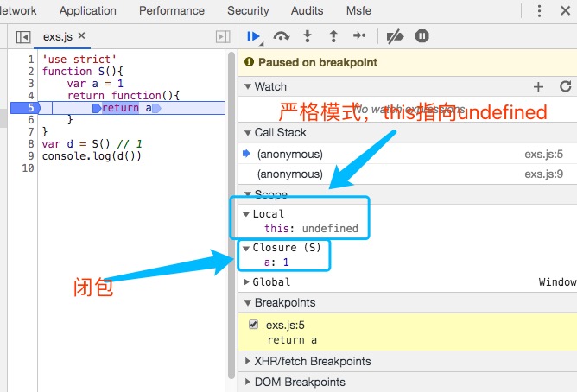This screenshot has width=577, height=392.
Task: Expand the Global scope section
Action: pos(246,282)
